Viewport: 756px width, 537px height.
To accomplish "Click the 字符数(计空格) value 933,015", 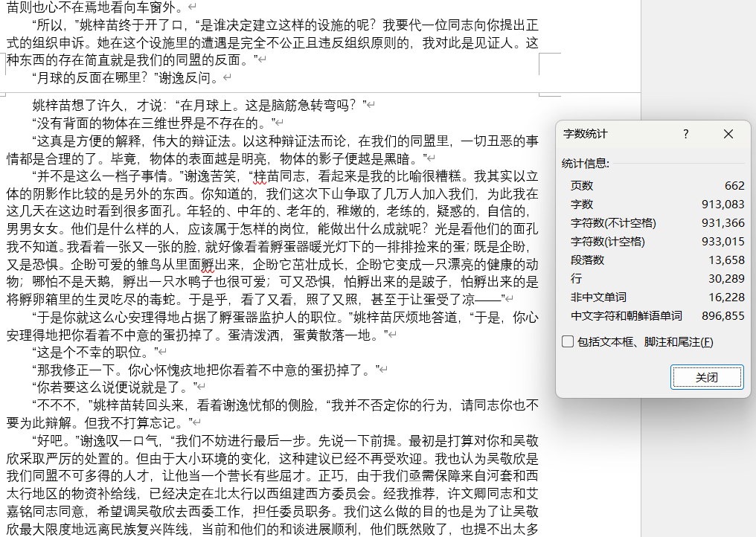I will tap(723, 242).
